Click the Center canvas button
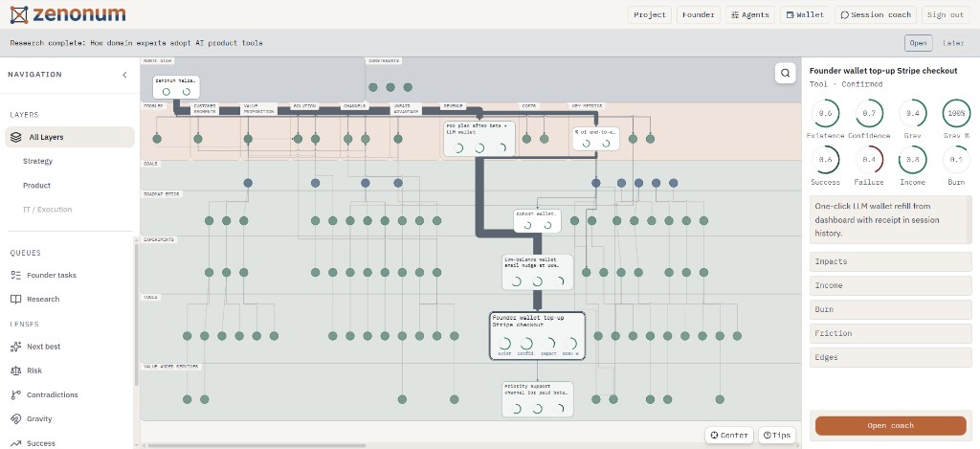Image resolution: width=980 pixels, height=449 pixels. [x=728, y=436]
